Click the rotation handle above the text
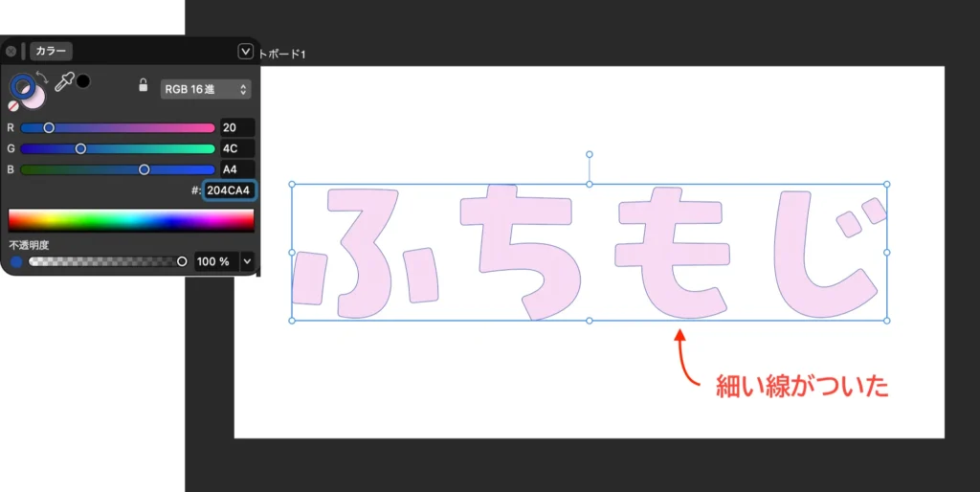The image size is (980, 492). 589,154
